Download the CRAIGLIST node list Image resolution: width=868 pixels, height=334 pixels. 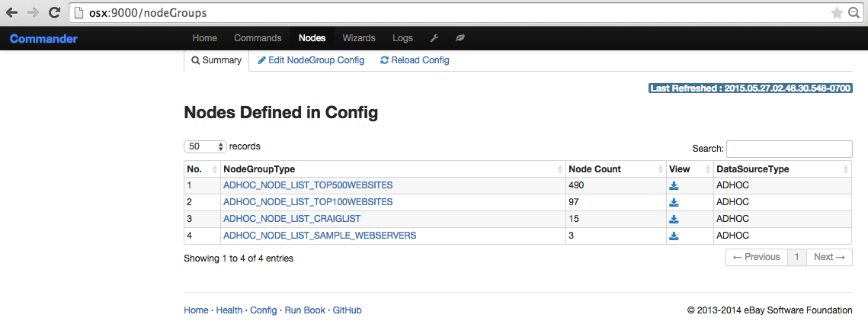(674, 219)
